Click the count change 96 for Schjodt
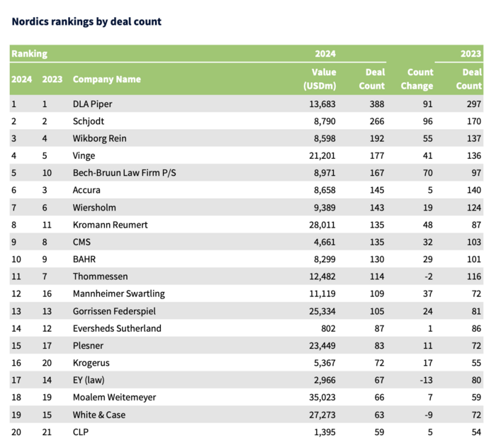Screen dimensions: 496x448 point(428,121)
